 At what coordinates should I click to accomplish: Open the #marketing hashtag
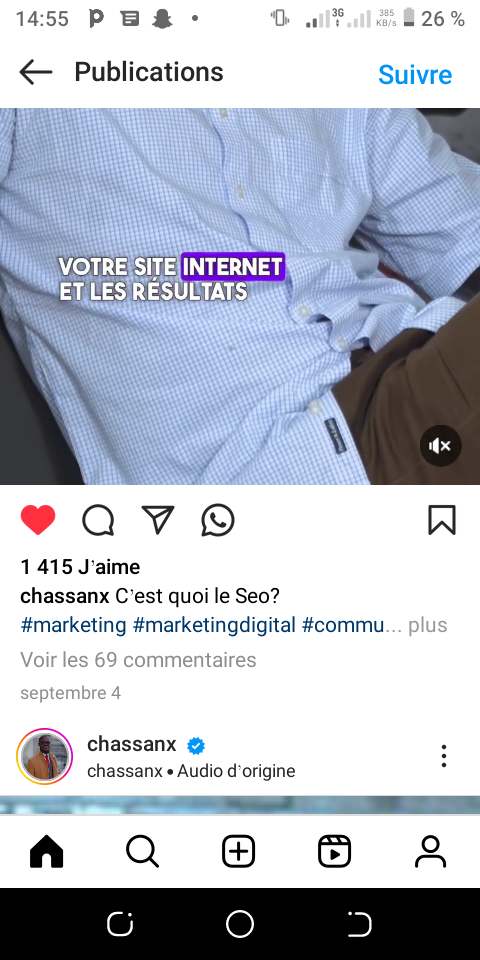[x=73, y=625]
